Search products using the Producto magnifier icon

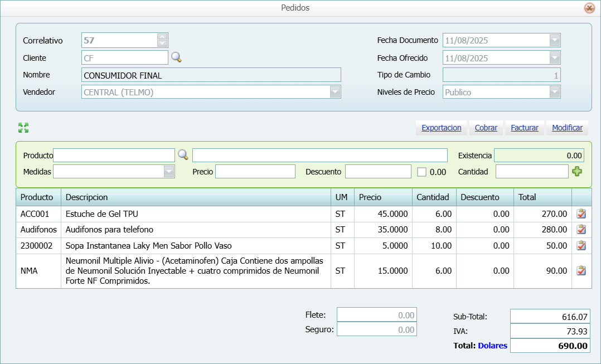(x=182, y=155)
